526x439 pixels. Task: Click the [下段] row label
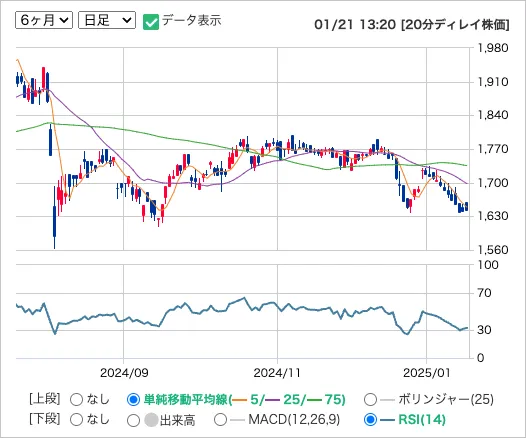click(45, 419)
